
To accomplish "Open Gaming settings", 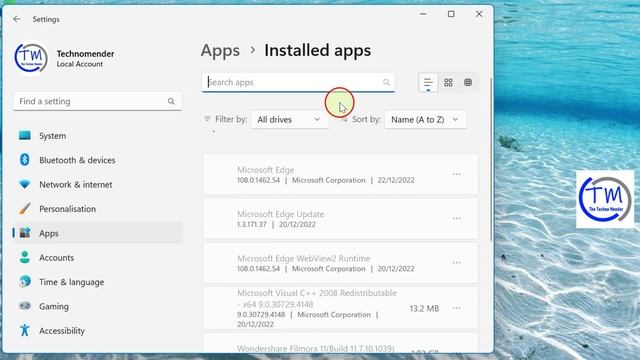I will pos(98,306).
